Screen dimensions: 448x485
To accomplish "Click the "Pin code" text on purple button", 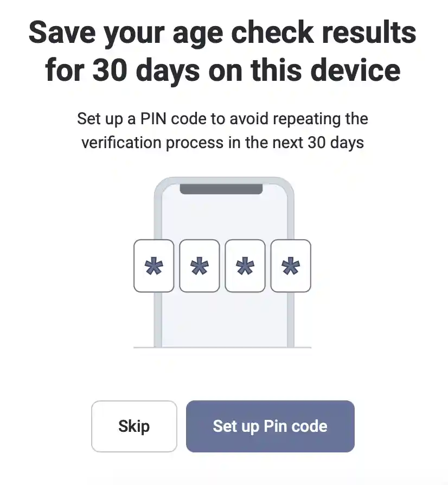I will tap(295, 426).
